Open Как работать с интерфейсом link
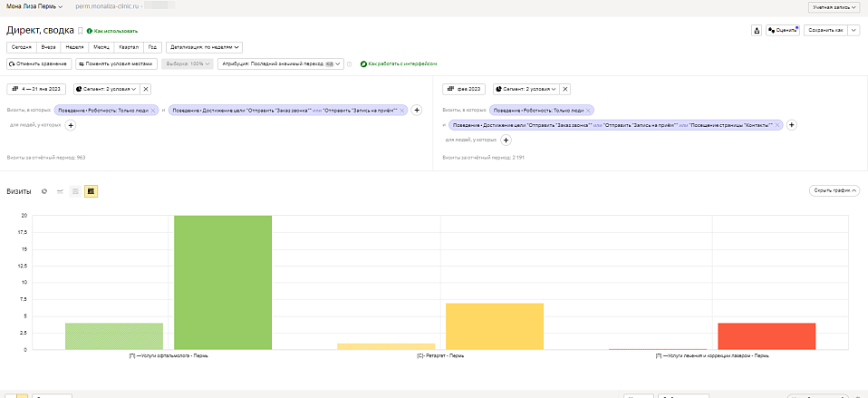Screen dimensions: 868x398 (399, 64)
